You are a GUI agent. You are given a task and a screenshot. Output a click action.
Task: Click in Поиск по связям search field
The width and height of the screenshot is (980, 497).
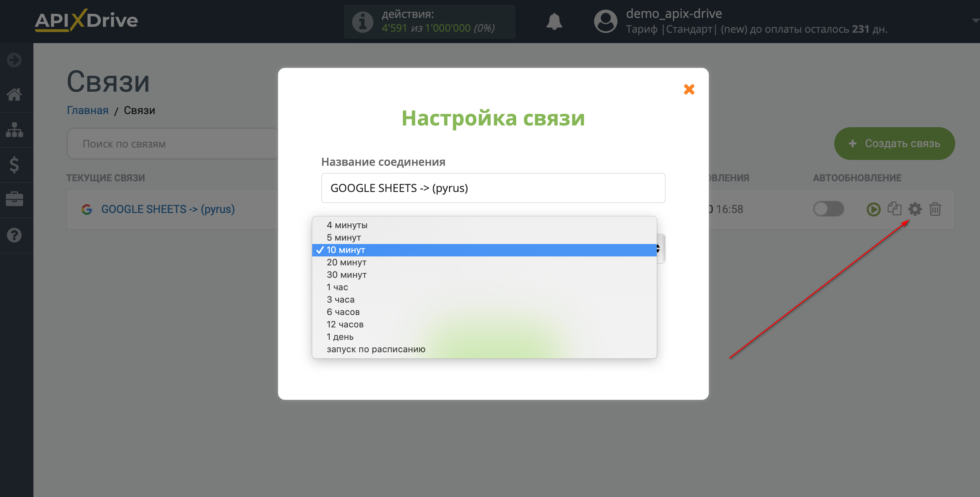coord(173,144)
